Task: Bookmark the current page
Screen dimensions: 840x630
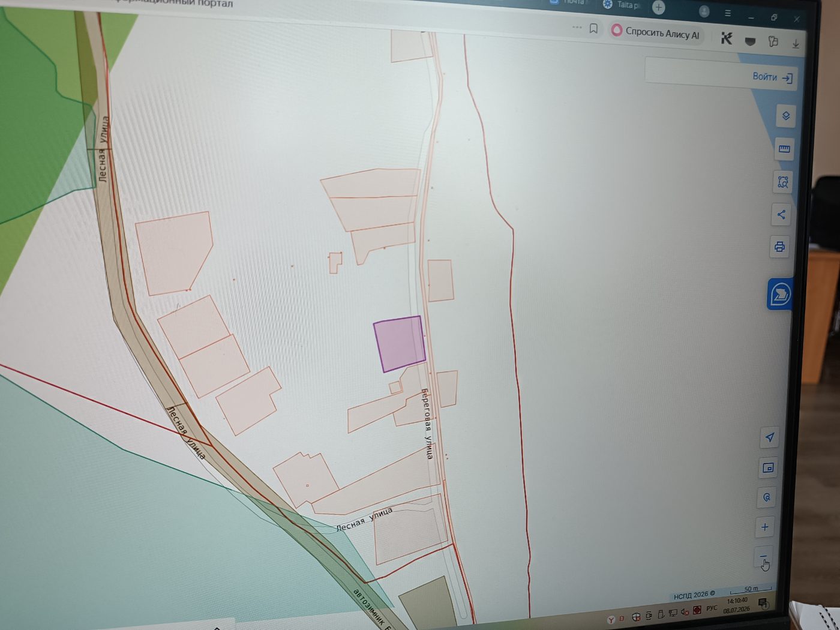Action: (x=593, y=28)
